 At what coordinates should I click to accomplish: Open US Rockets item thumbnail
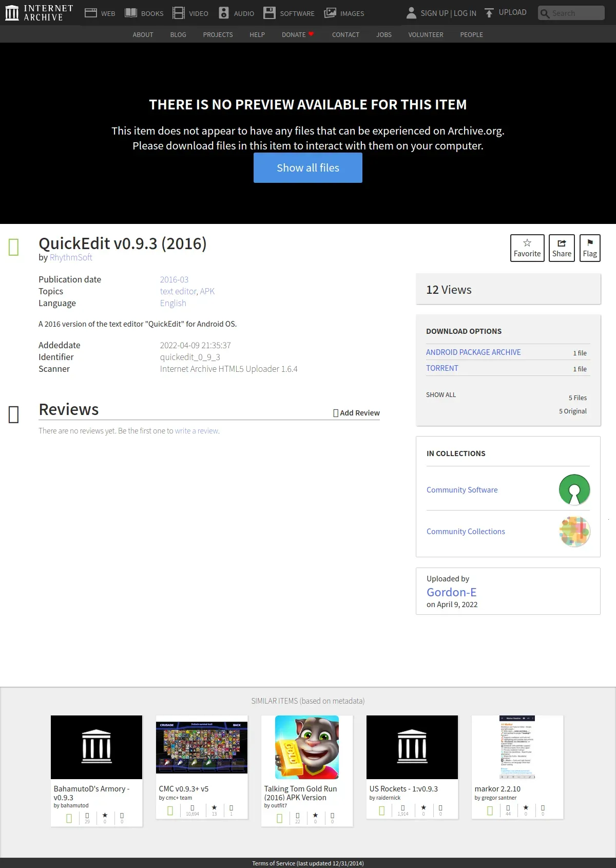pyautogui.click(x=412, y=747)
